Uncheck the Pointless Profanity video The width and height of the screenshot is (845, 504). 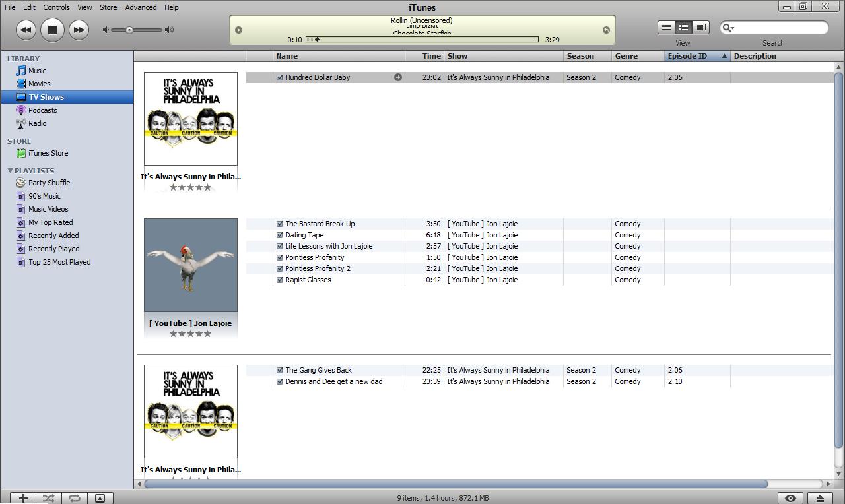click(279, 257)
